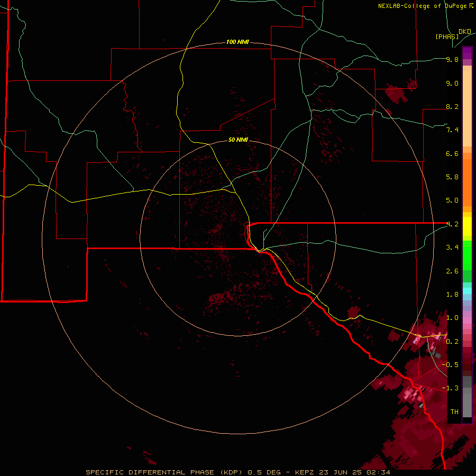The height and width of the screenshot is (476, 476).
Task: Click the 3.4 value on the color scale
Action: point(452,248)
